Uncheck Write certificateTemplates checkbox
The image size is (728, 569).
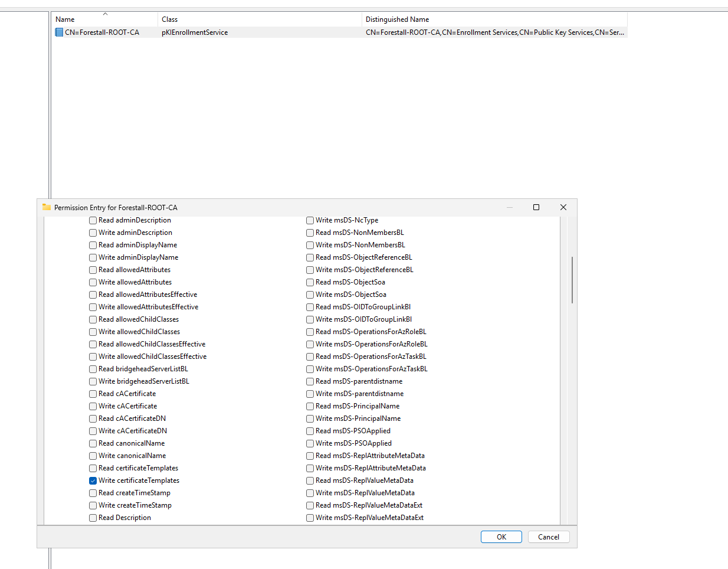(x=93, y=481)
